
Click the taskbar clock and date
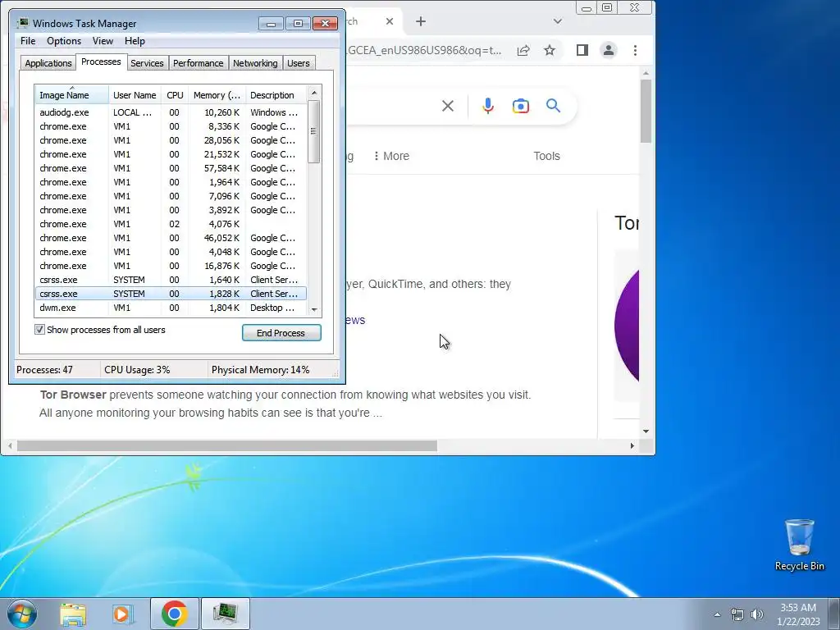point(798,614)
